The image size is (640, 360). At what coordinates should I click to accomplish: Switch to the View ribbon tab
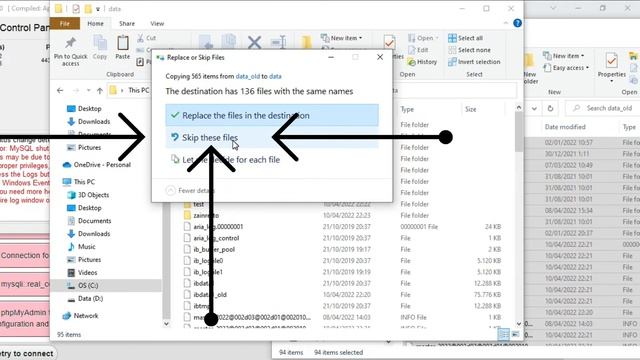(x=157, y=24)
